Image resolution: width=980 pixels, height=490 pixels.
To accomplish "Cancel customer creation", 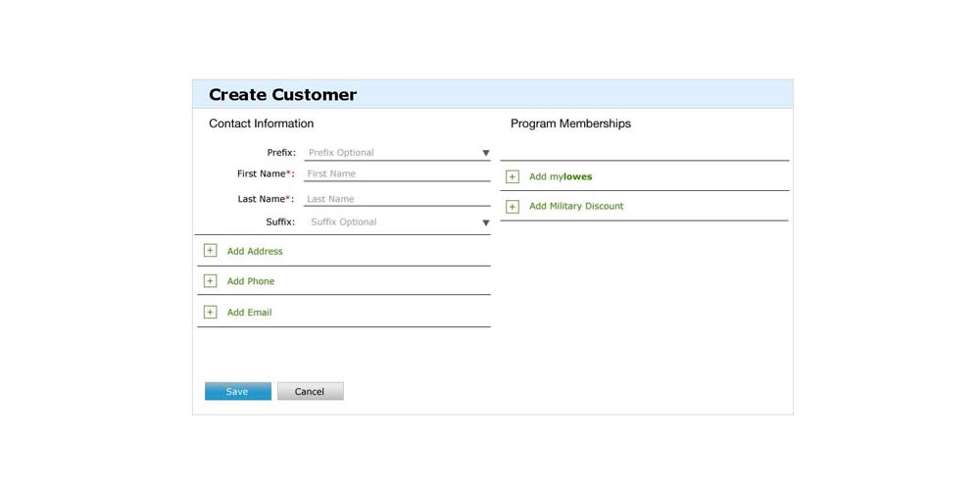I will click(x=310, y=391).
